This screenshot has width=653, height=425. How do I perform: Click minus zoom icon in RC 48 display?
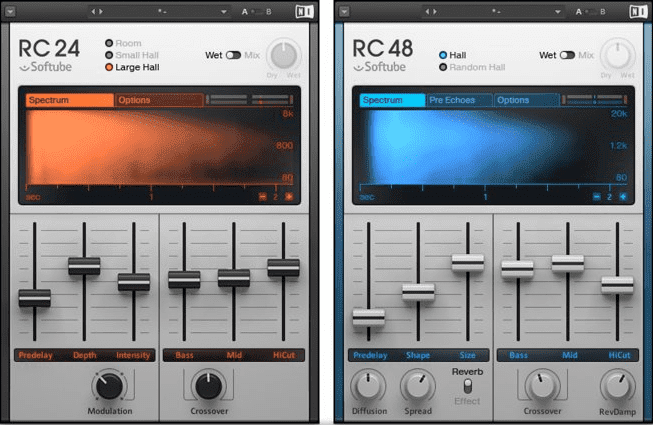pos(596,197)
